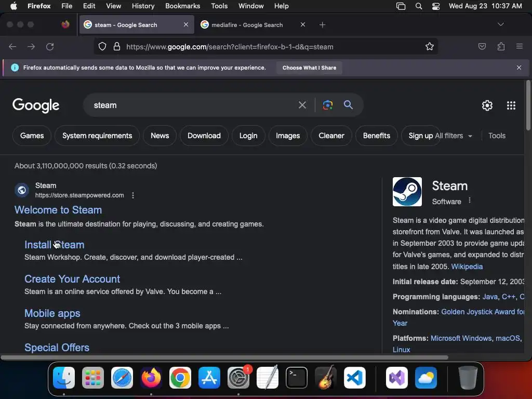Image resolution: width=532 pixels, height=399 pixels.
Task: Open the Install Steam sitelink
Action: click(x=54, y=245)
